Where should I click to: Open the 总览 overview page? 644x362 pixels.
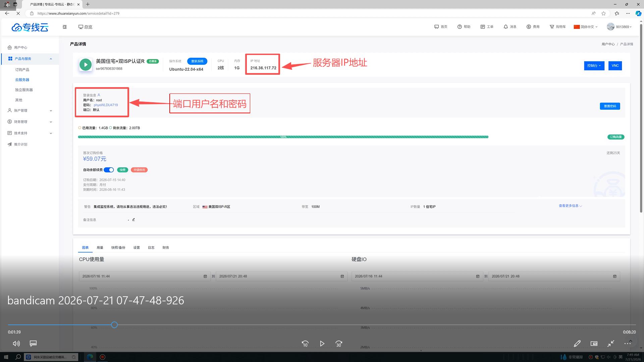[85, 27]
